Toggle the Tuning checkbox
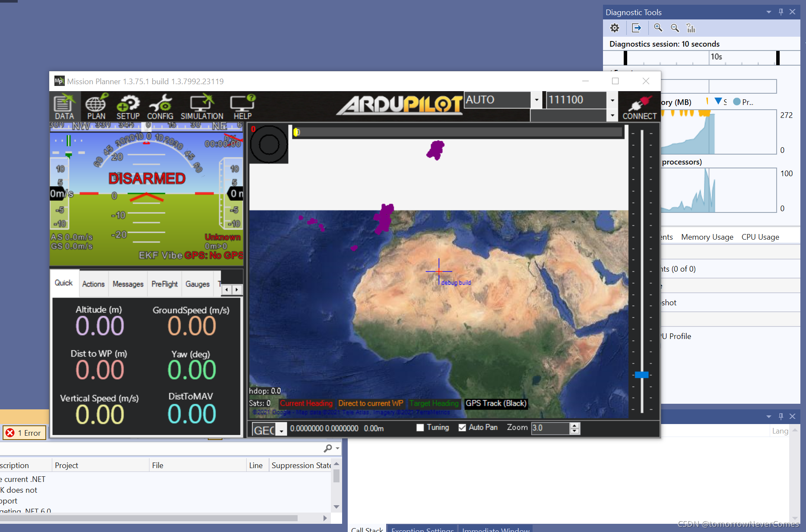The height and width of the screenshot is (532, 806). tap(420, 427)
